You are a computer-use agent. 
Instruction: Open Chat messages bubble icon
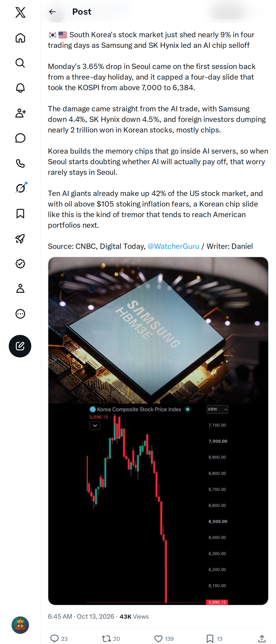click(x=20, y=138)
